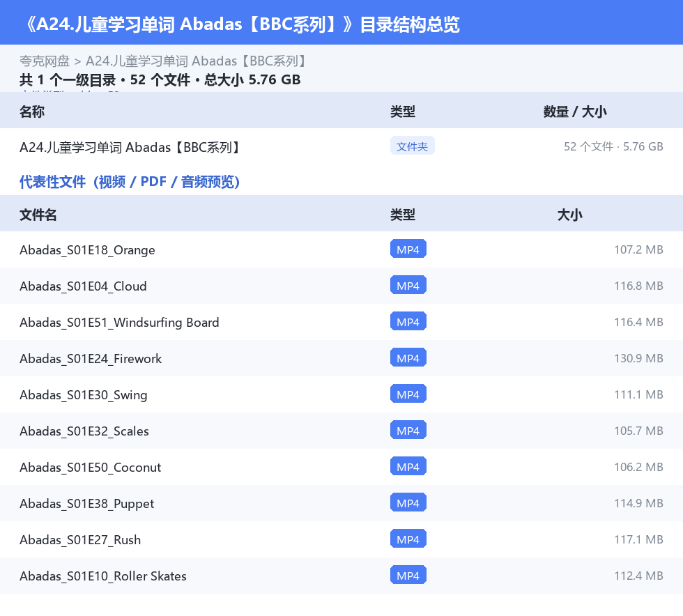Click MP4 badge for Abadas_S01E27_Rush
683x616 pixels.
[408, 539]
